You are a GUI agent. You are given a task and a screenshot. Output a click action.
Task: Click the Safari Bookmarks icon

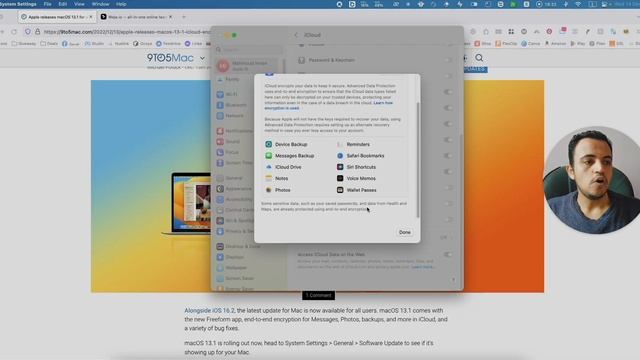pyautogui.click(x=340, y=156)
